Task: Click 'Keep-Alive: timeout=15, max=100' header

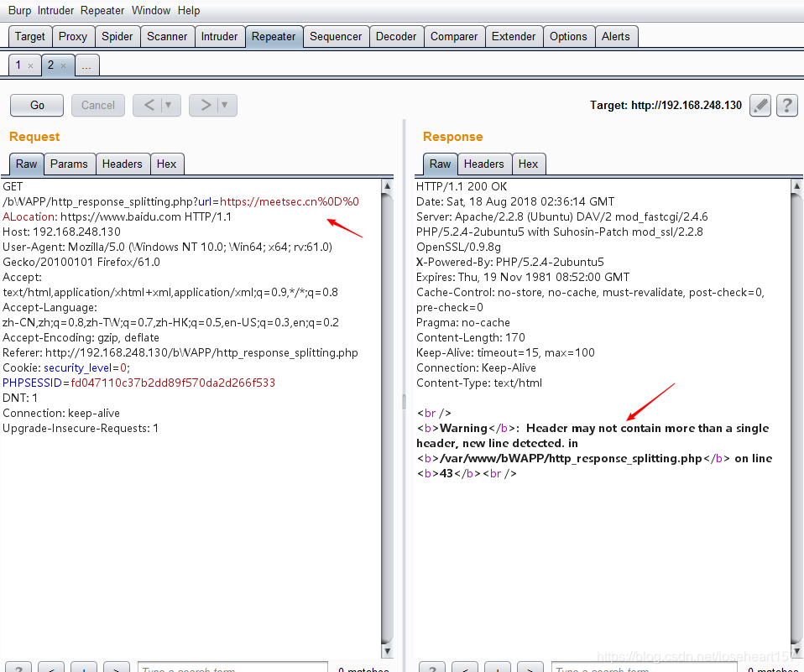Action: tap(505, 352)
